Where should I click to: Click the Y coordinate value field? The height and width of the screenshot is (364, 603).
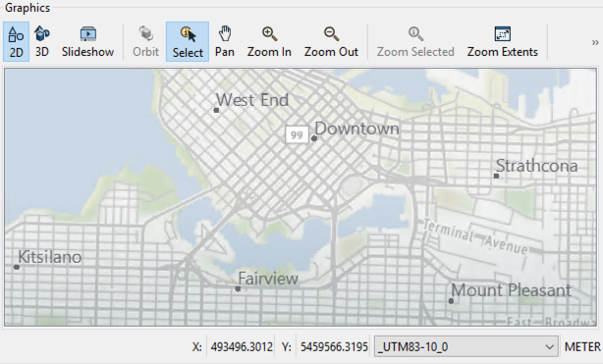click(334, 346)
